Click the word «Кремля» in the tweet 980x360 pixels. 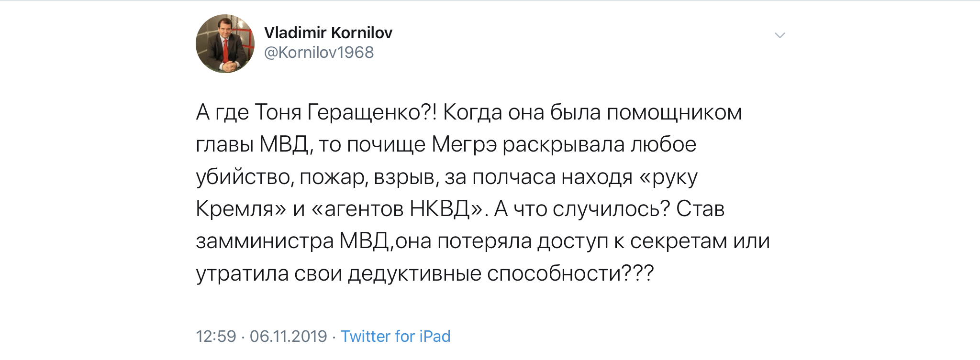[234, 209]
